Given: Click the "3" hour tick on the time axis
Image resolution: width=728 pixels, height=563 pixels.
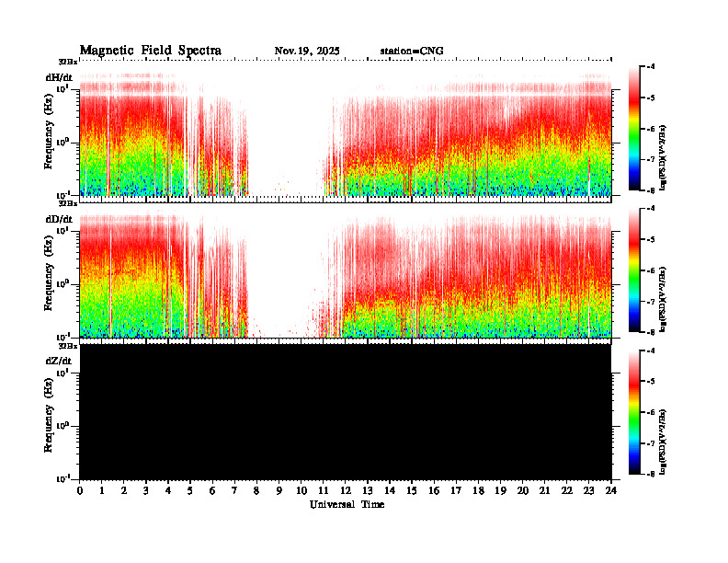Looking at the screenshot, I should pyautogui.click(x=146, y=491).
